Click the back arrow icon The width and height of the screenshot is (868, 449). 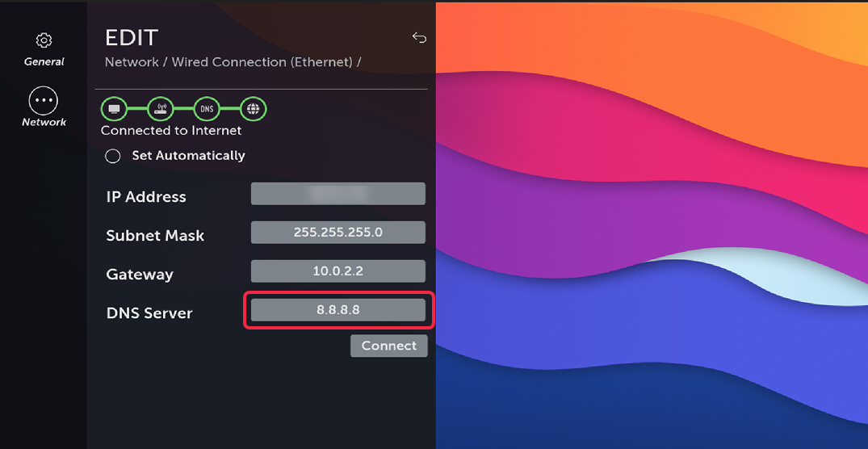[x=419, y=37]
